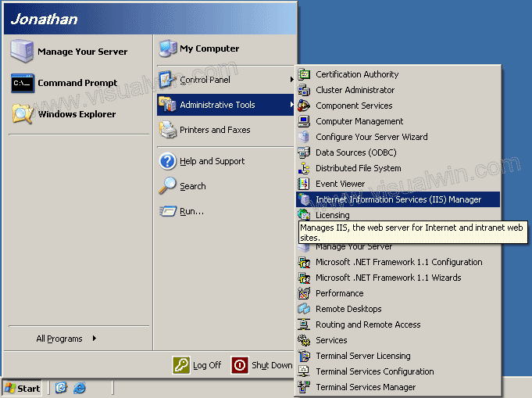Image resolution: width=532 pixels, height=398 pixels.
Task: Open the Search menu item
Action: pos(225,186)
